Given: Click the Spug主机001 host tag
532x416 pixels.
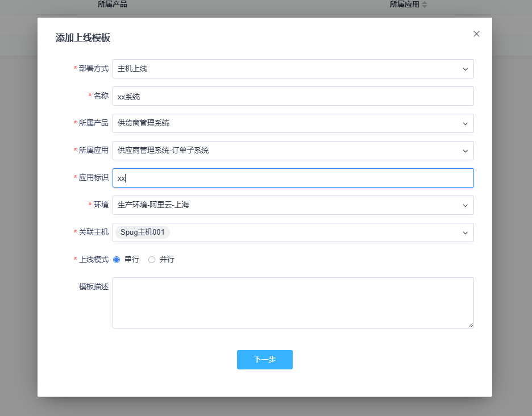Looking at the screenshot, I should pos(143,232).
